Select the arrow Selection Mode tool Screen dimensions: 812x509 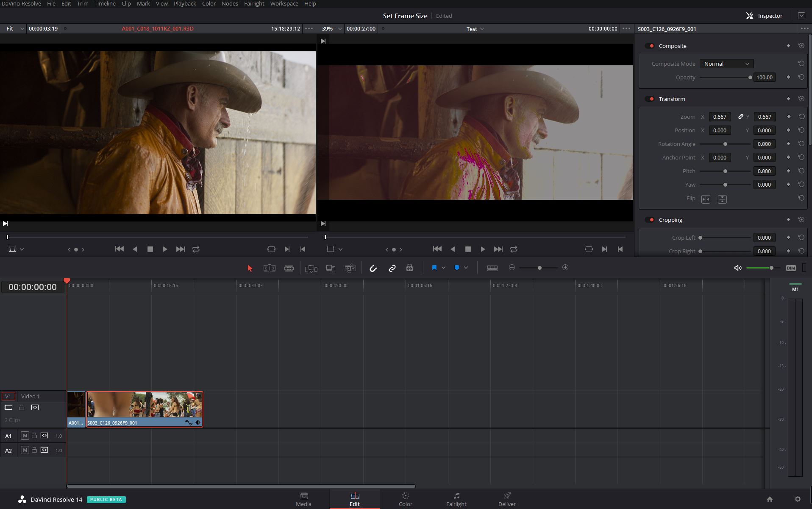[x=250, y=268]
